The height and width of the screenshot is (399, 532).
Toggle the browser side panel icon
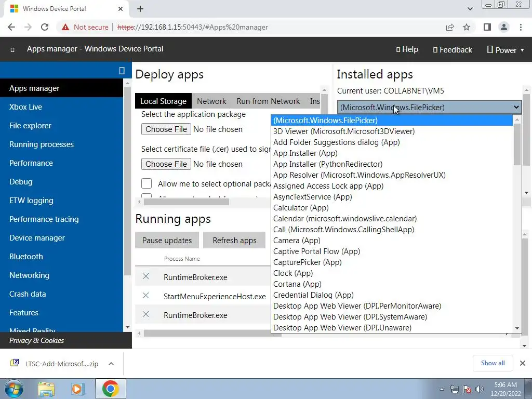(x=487, y=27)
